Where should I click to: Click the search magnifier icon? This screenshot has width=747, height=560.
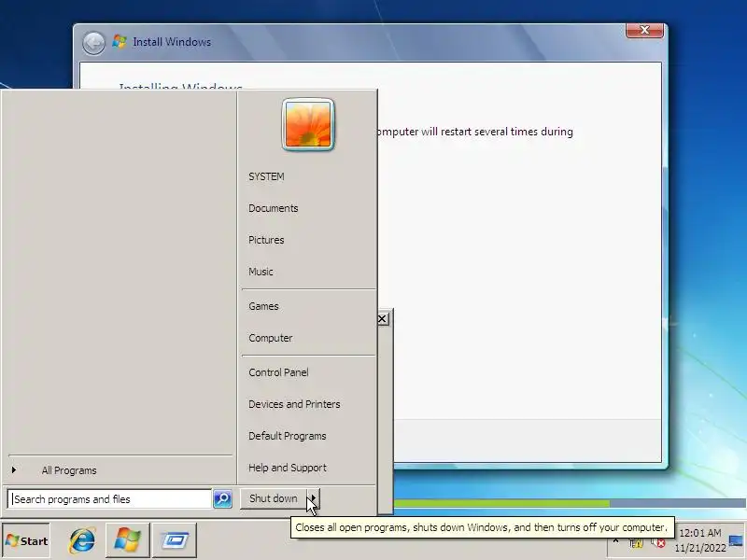[222, 498]
